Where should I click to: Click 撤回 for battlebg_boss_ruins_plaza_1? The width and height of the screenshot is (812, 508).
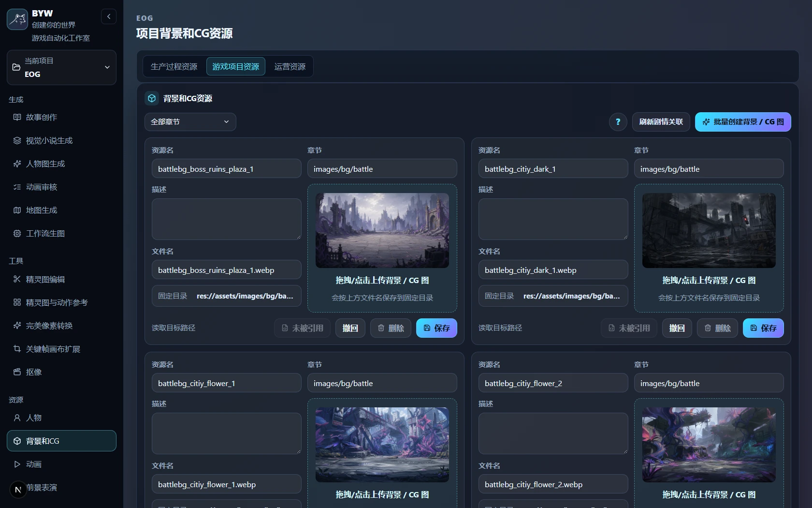click(350, 328)
